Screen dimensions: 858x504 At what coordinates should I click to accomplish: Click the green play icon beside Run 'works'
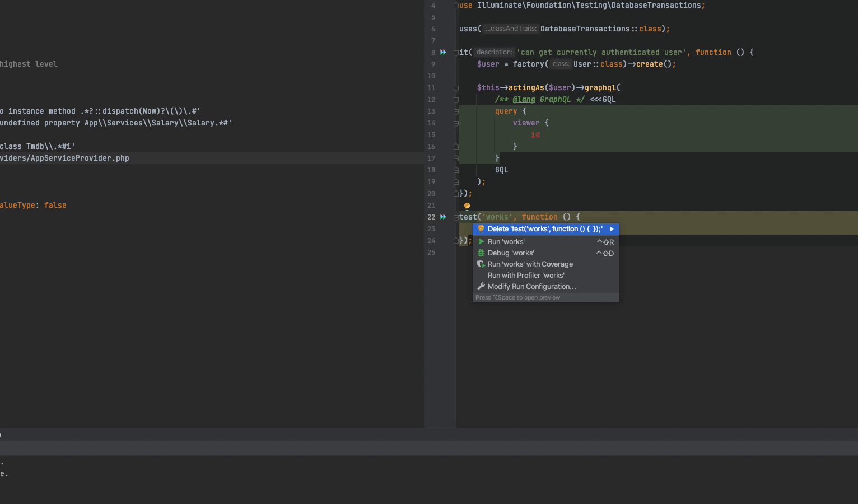481,241
